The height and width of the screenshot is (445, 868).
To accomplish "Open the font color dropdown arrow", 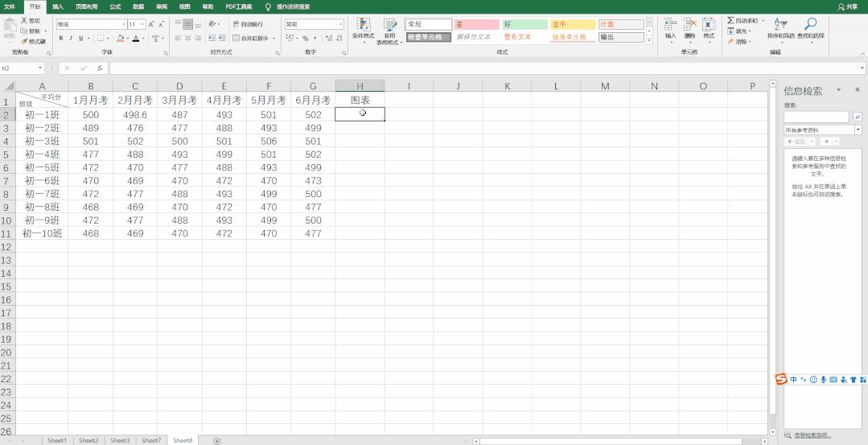I will (x=143, y=38).
